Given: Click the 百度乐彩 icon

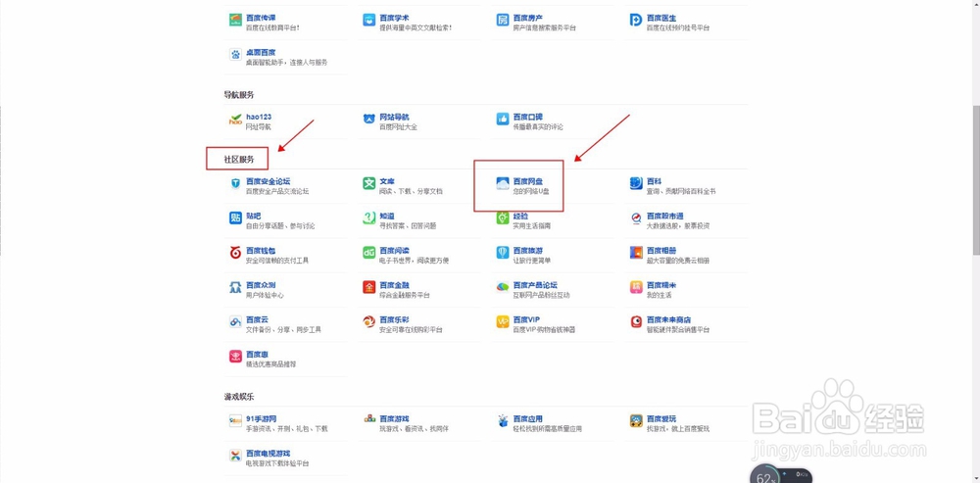Looking at the screenshot, I should (368, 322).
